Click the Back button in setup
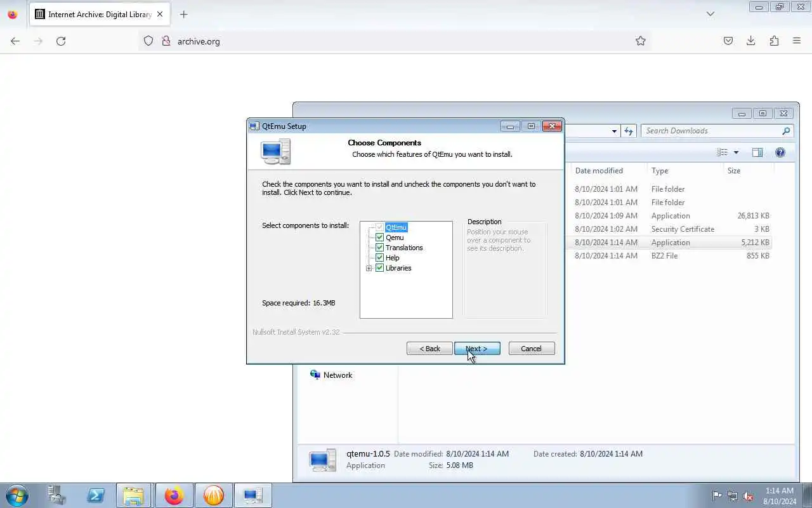The width and height of the screenshot is (812, 508). (429, 349)
